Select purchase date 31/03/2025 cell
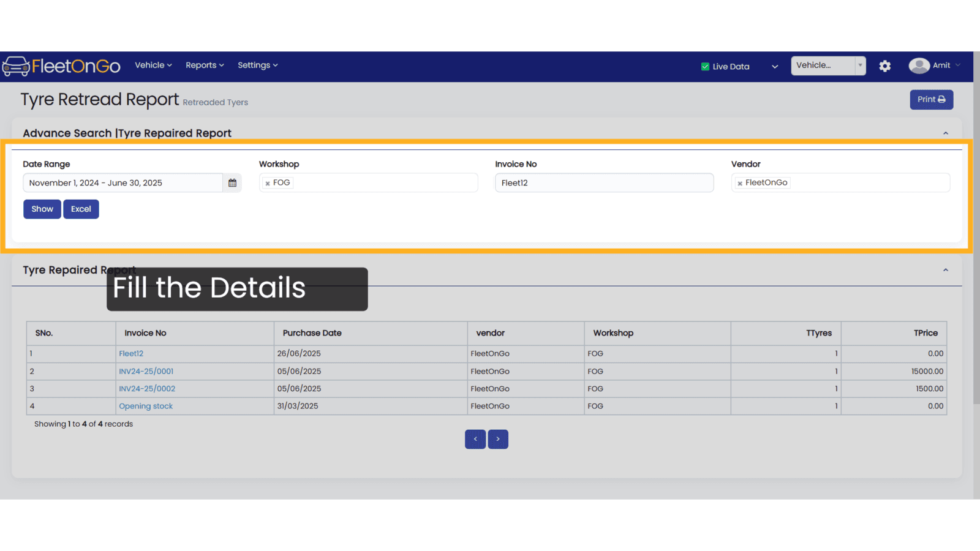Image resolution: width=980 pixels, height=551 pixels. [x=371, y=407]
